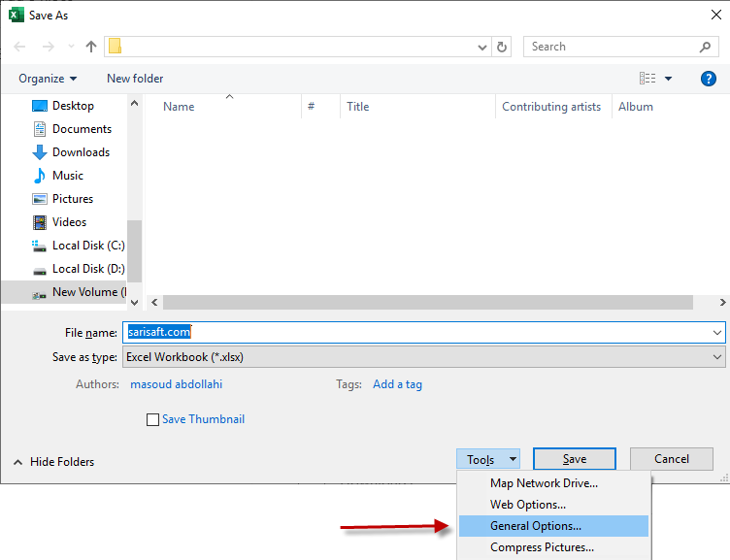Choose General Options from Tools menu
730x560 pixels.
536,526
